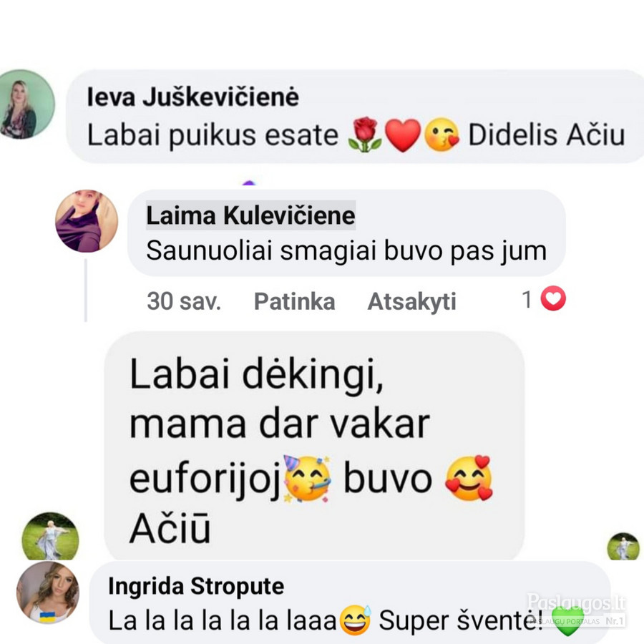Click the Laima Kulevičiene name link

[x=250, y=215]
